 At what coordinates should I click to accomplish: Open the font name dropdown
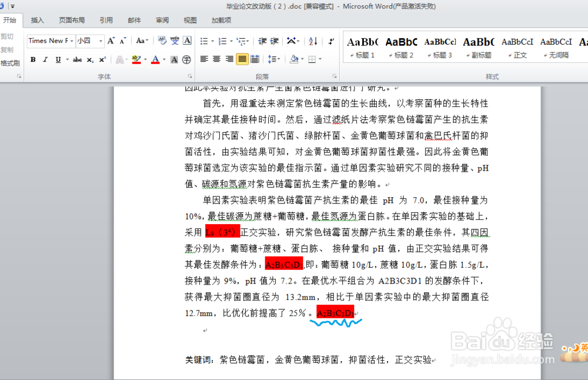pyautogui.click(x=72, y=41)
